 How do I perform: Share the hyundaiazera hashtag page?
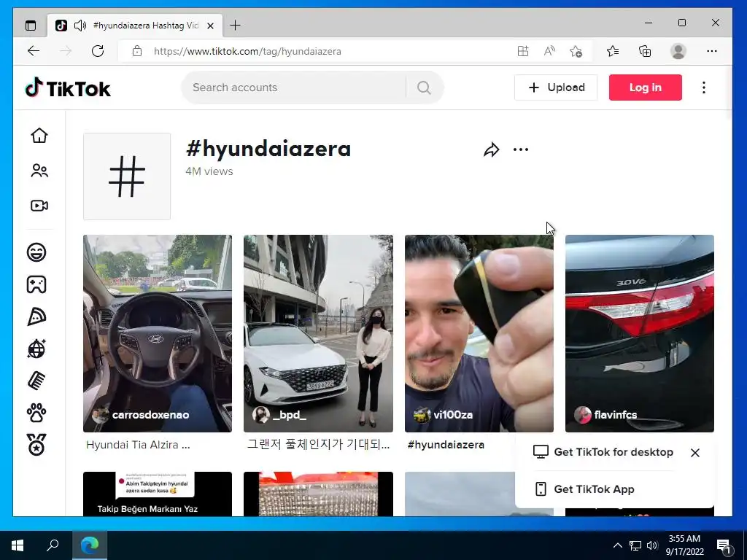pyautogui.click(x=491, y=150)
